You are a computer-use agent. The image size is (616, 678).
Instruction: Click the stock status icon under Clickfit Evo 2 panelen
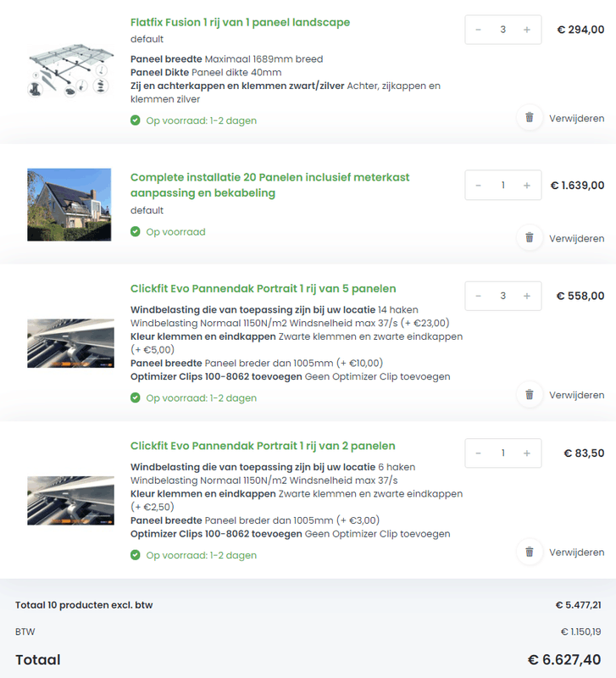(135, 554)
